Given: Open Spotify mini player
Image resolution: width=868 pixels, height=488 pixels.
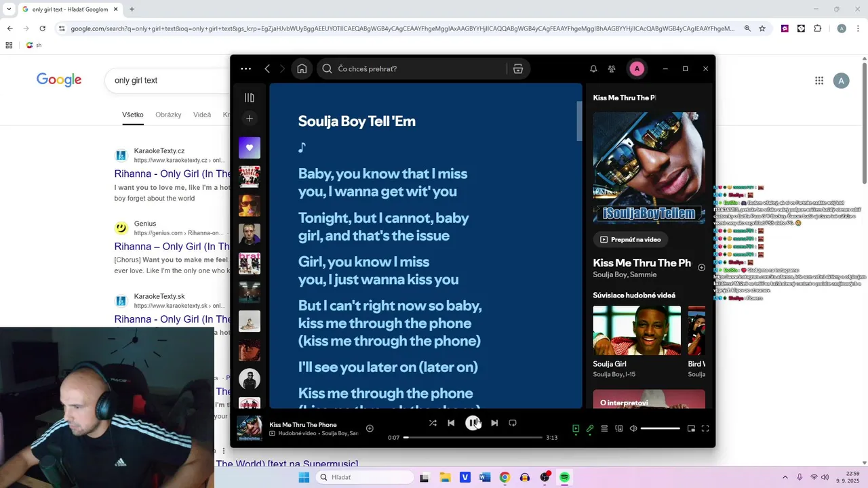Looking at the screenshot, I should [691, 428].
